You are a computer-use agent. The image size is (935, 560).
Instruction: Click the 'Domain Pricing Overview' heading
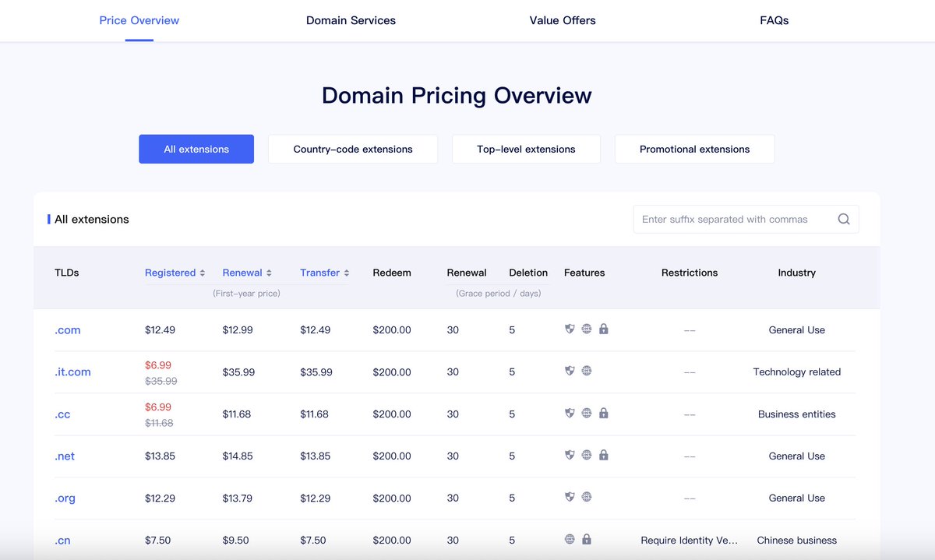tap(457, 96)
